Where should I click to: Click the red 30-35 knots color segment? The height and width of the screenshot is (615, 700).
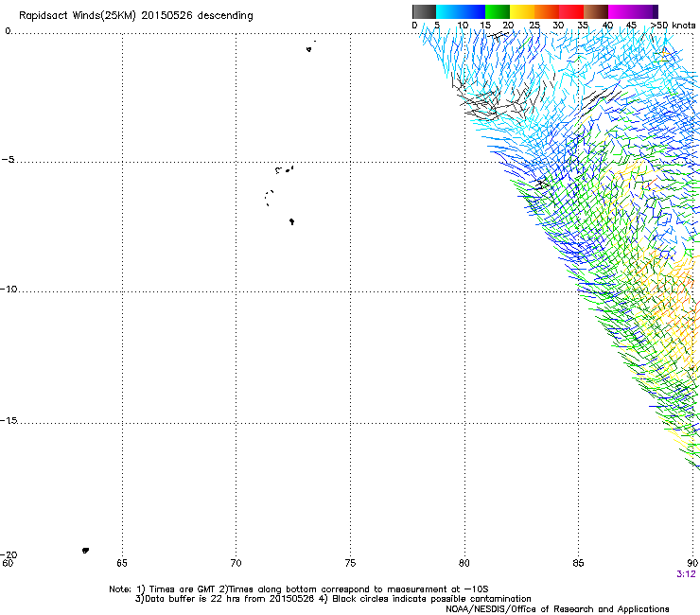571,11
